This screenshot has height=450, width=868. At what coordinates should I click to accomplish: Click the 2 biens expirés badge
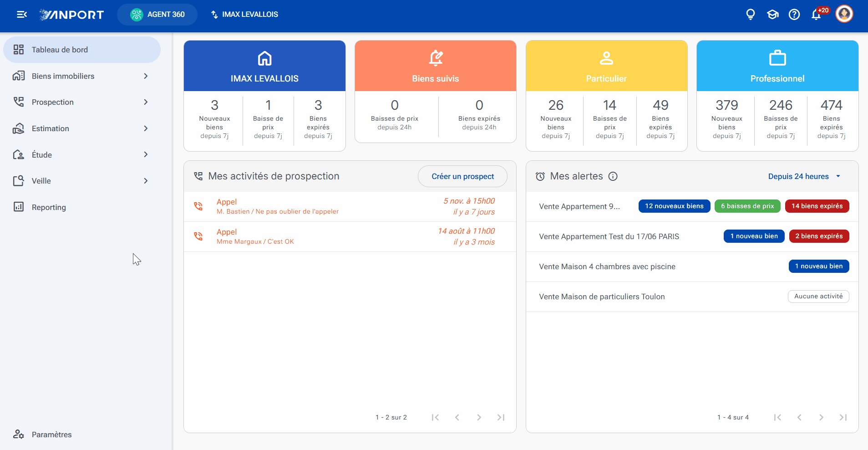click(x=819, y=236)
